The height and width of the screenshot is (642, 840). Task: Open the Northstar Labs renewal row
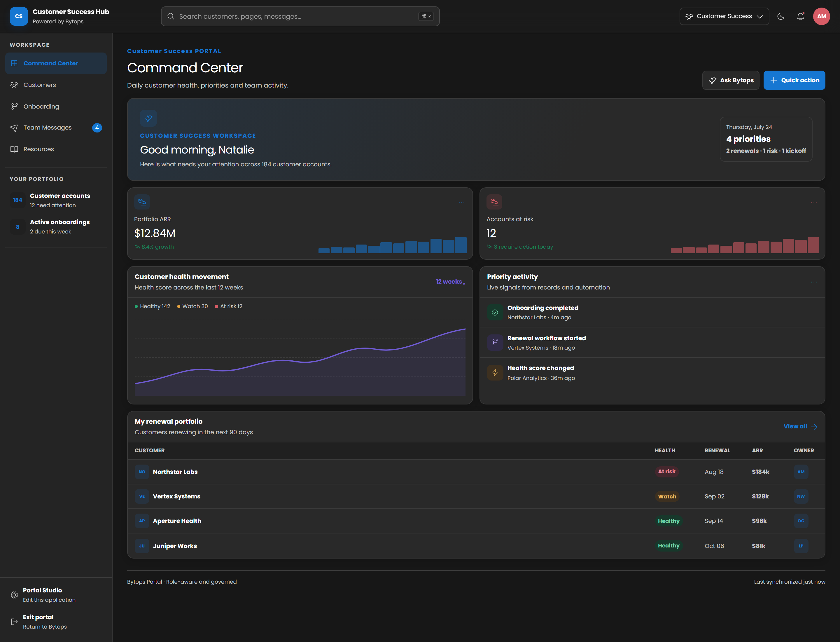476,472
